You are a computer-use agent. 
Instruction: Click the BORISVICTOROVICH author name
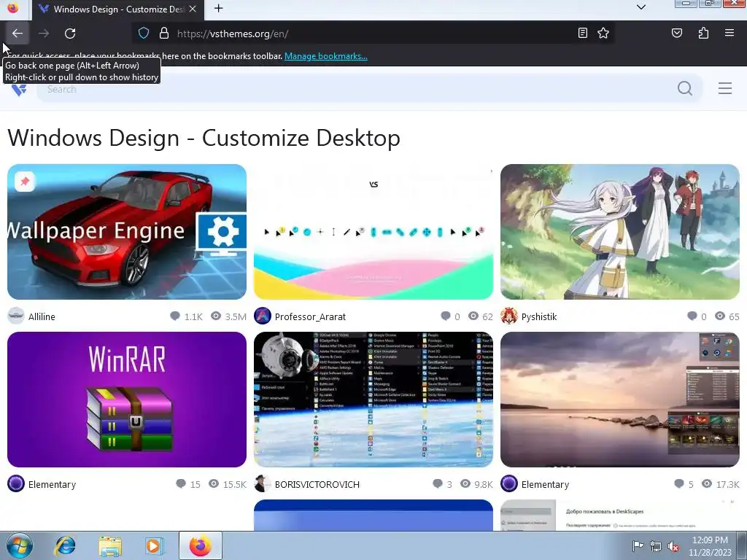coord(317,484)
